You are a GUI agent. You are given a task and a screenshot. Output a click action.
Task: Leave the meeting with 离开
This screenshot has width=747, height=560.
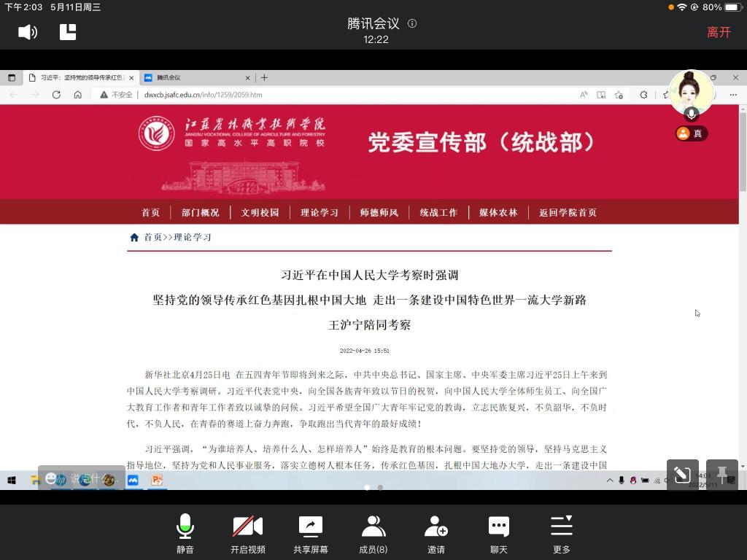[x=719, y=32]
